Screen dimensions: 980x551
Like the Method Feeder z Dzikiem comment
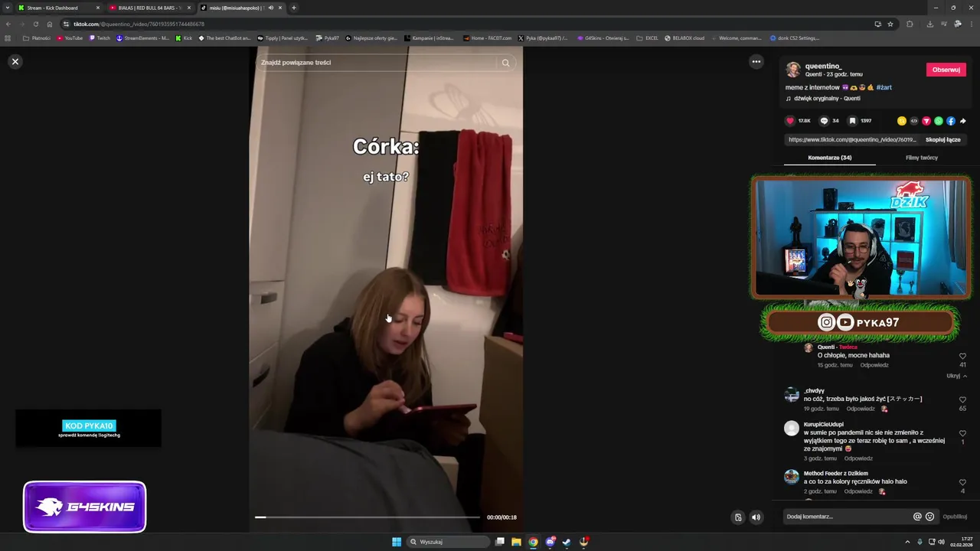coord(962,482)
